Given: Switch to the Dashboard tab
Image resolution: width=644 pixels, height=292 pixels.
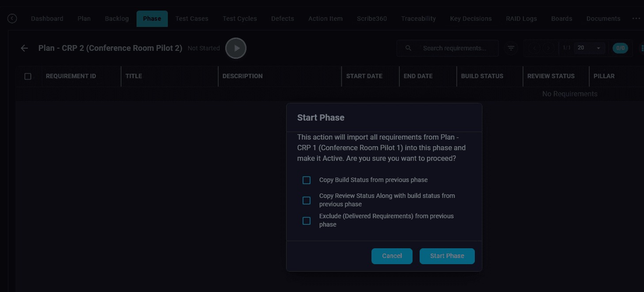Looking at the screenshot, I should coord(47,19).
